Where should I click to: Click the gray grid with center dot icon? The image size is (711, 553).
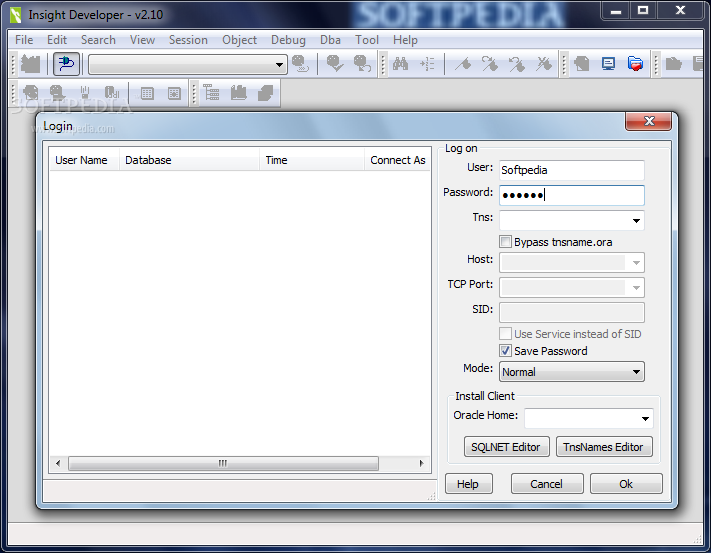click(174, 93)
